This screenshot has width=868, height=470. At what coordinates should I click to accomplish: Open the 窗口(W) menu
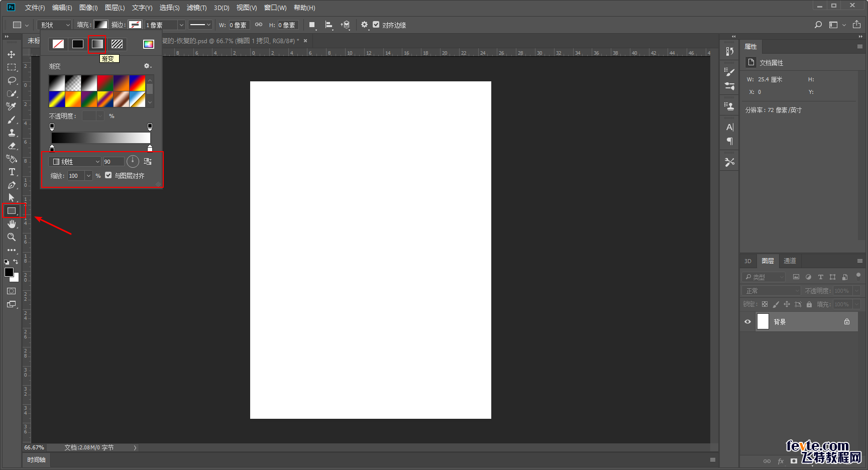pos(275,8)
